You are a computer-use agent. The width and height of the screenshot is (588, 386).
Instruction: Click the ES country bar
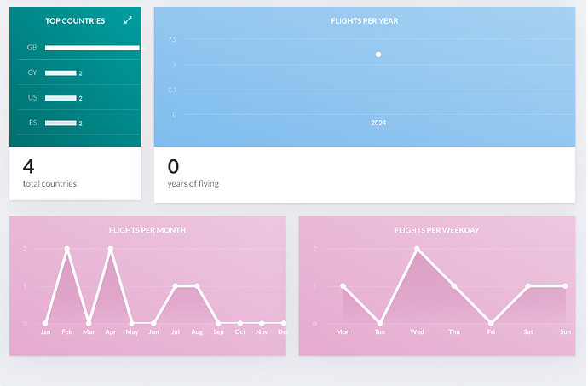tap(61, 123)
